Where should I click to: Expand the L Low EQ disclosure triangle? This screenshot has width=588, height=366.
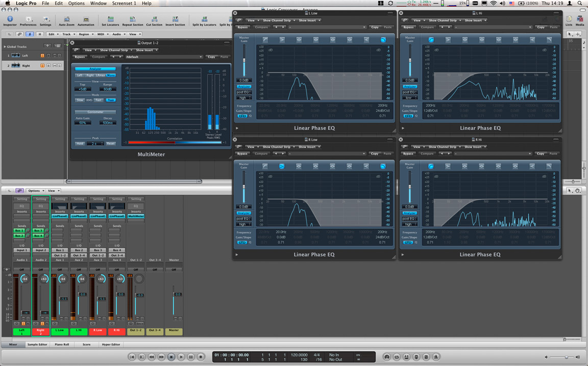(x=237, y=128)
